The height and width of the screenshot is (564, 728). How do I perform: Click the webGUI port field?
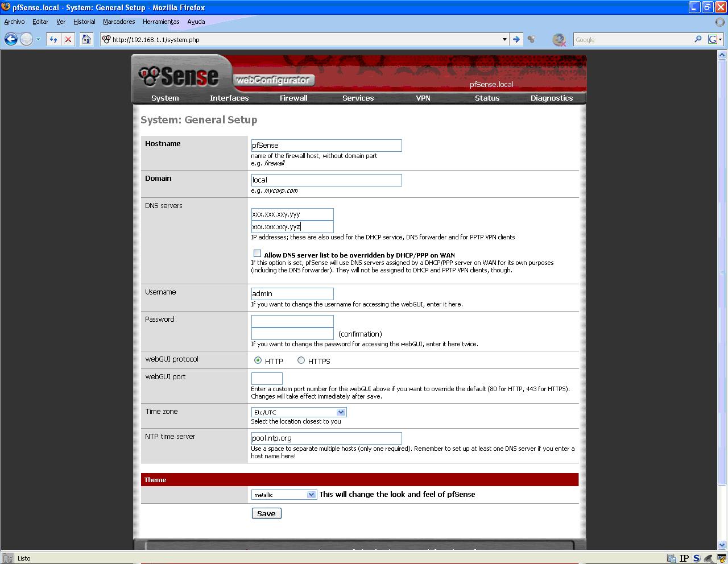(x=267, y=379)
